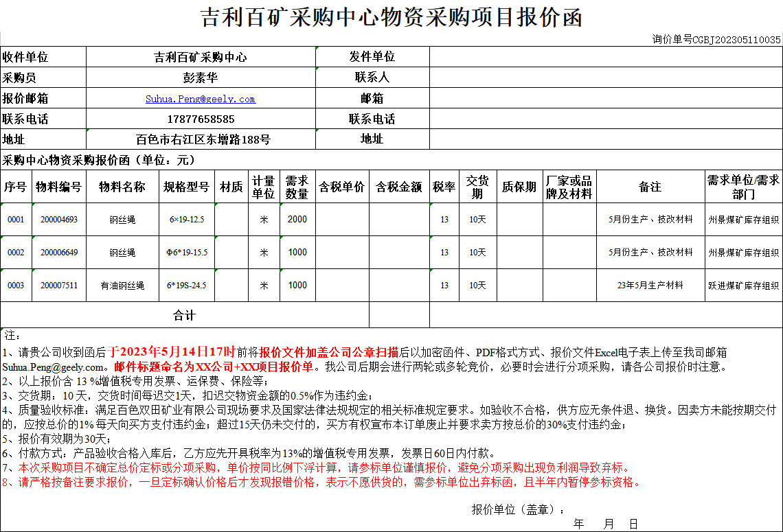Click the red deadline text 于2023年5月14日17时
Image resolution: width=783 pixels, height=532 pixels.
[171, 352]
